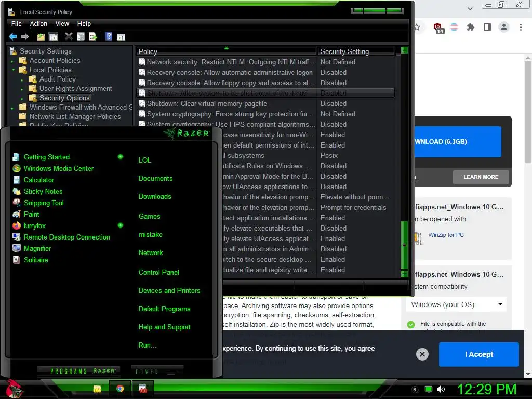
Task: Click the POWER button in Start menu
Action: 157,372
